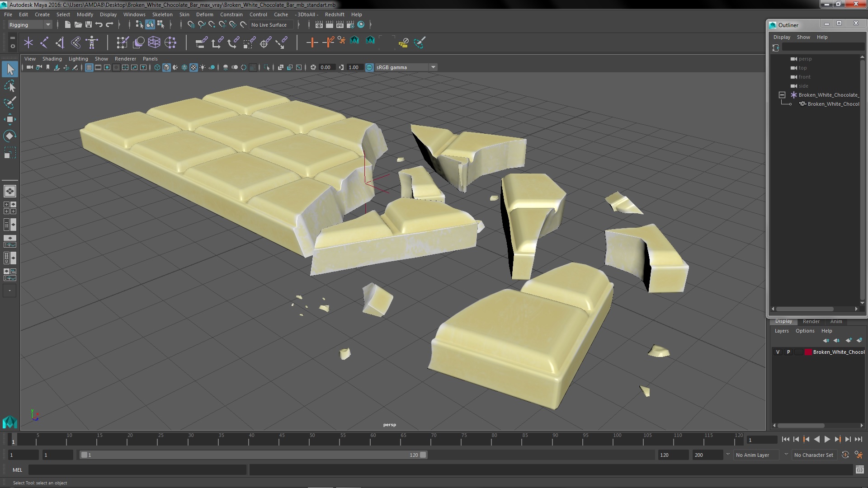Toggle auto keyframe button
The image size is (868, 488).
(845, 455)
